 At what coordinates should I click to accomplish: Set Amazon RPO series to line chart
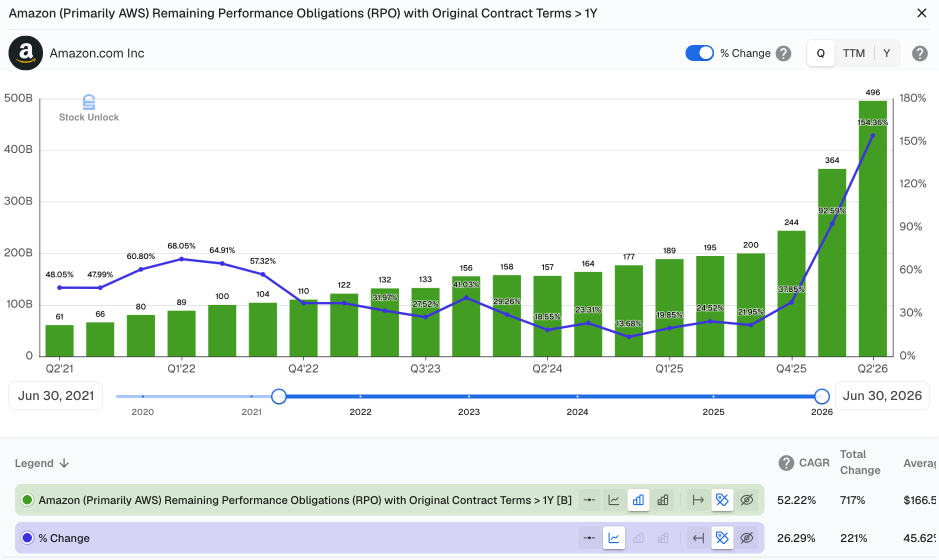tap(614, 500)
